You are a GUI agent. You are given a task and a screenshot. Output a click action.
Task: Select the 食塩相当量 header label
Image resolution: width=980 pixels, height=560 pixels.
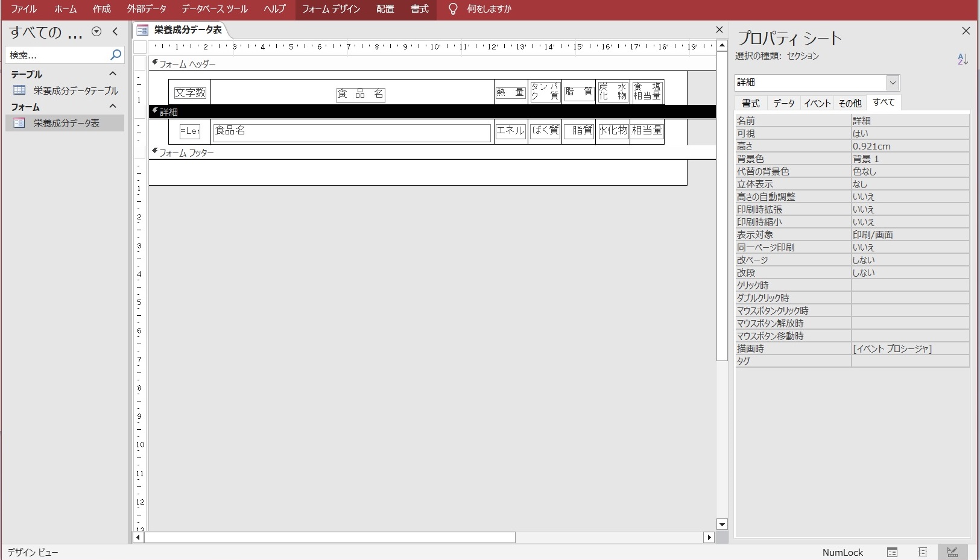pos(647,92)
